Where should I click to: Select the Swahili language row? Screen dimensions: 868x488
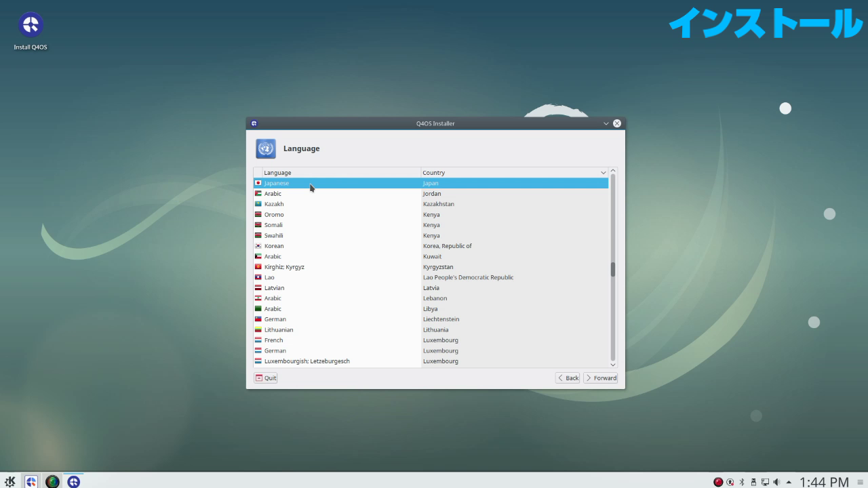tap(431, 236)
